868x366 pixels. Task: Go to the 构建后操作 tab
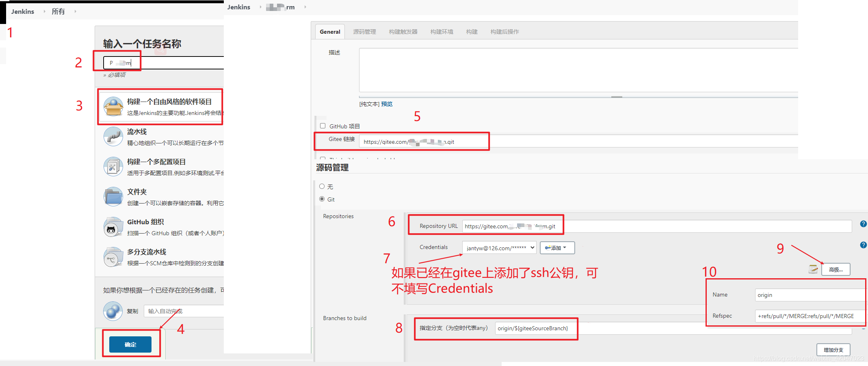point(504,32)
